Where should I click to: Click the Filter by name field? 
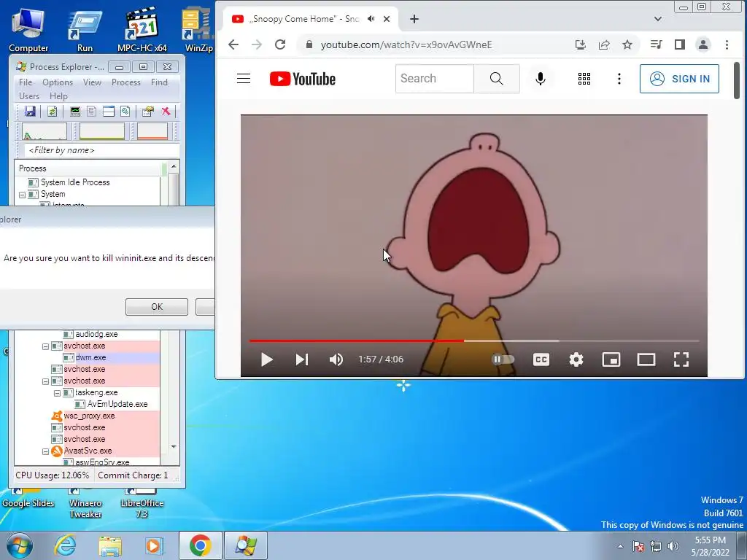pos(101,150)
